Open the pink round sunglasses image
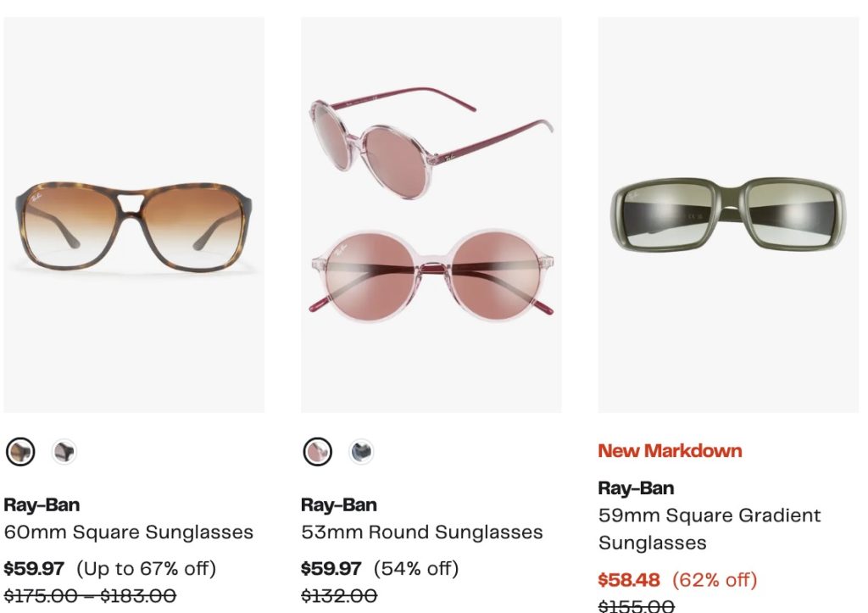The image size is (868, 613). click(431, 215)
